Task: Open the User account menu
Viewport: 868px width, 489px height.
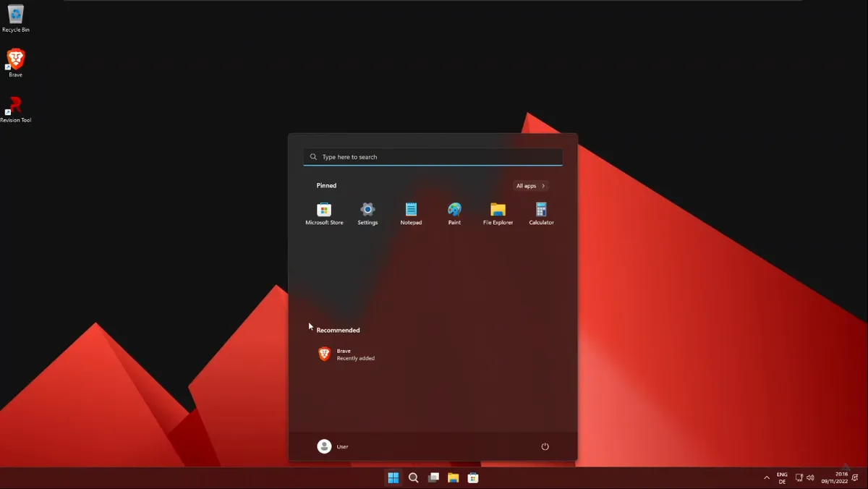Action: [333, 446]
